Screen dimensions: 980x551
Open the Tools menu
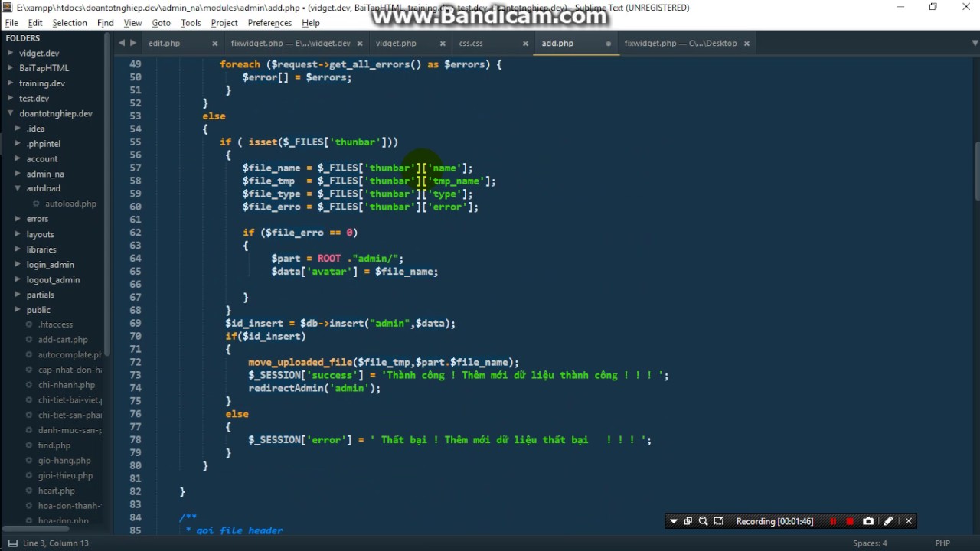(x=191, y=23)
